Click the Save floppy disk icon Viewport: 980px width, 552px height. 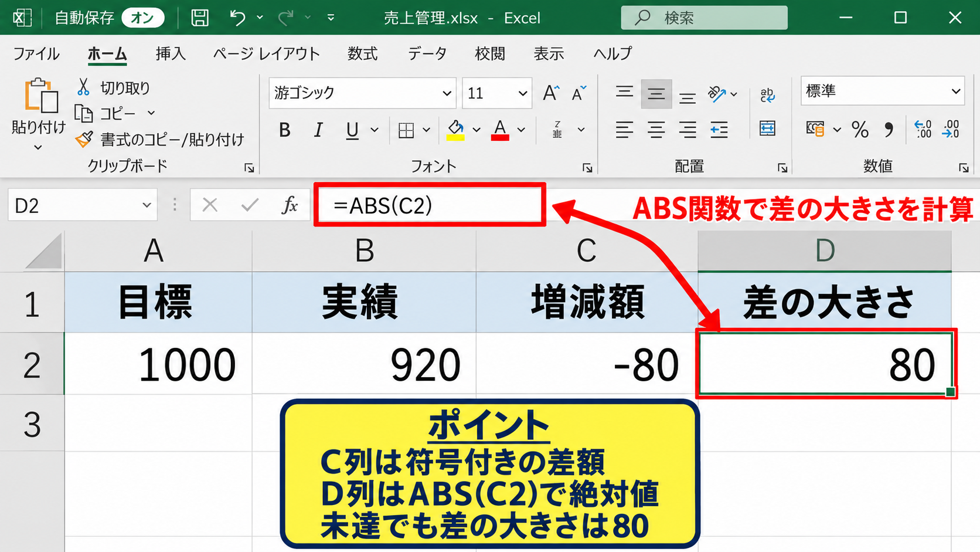[200, 18]
